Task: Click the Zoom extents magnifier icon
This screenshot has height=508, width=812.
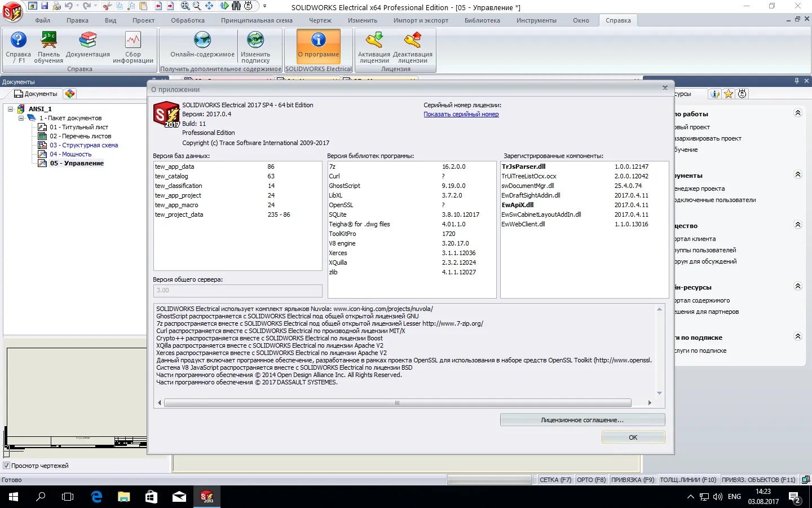Action: point(185,6)
